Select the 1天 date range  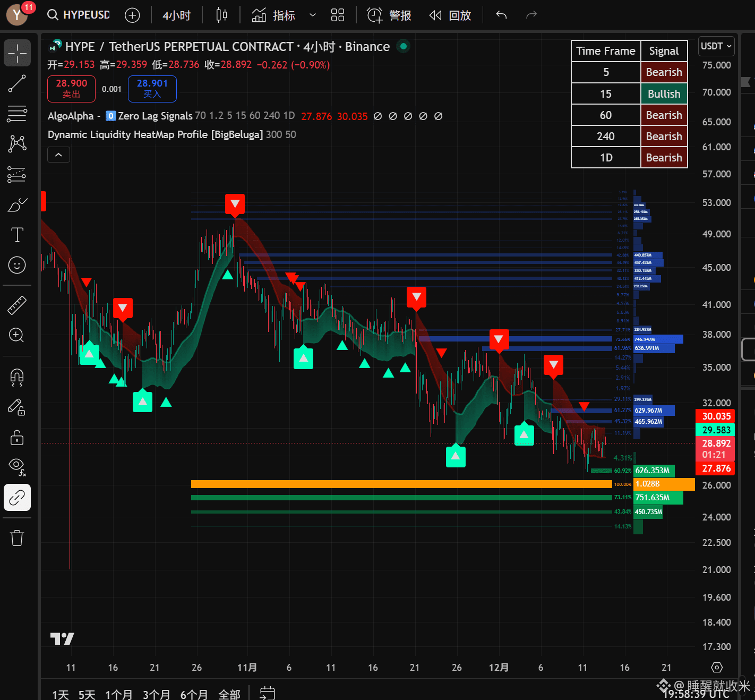click(61, 694)
